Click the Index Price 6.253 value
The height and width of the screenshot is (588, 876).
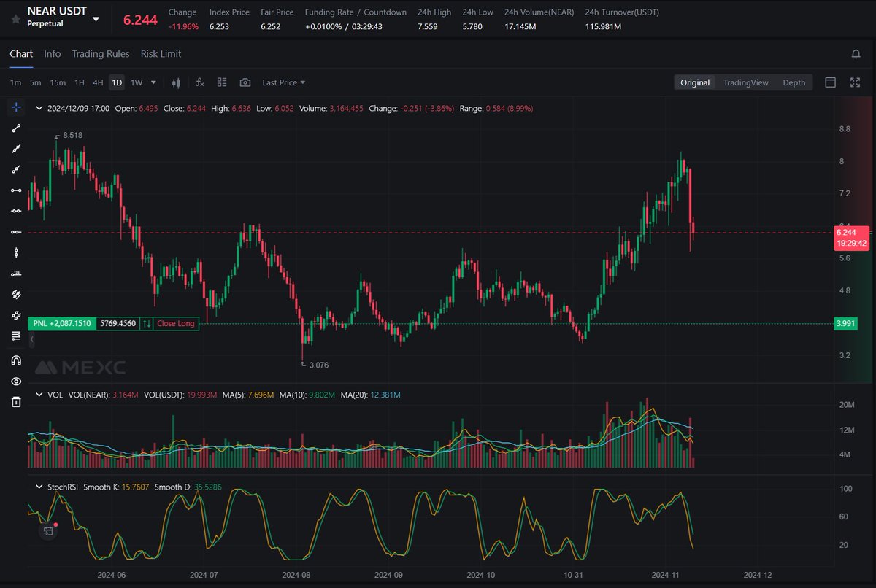(219, 26)
